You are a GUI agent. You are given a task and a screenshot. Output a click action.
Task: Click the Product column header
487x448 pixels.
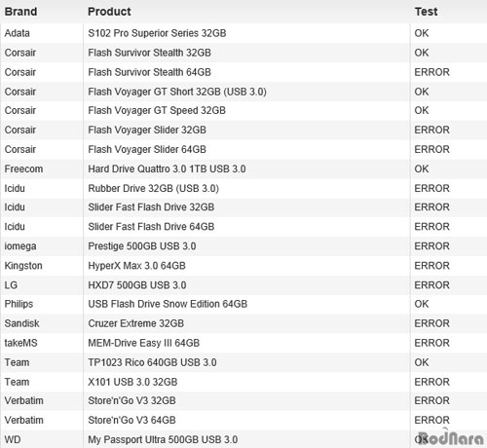coord(109,12)
